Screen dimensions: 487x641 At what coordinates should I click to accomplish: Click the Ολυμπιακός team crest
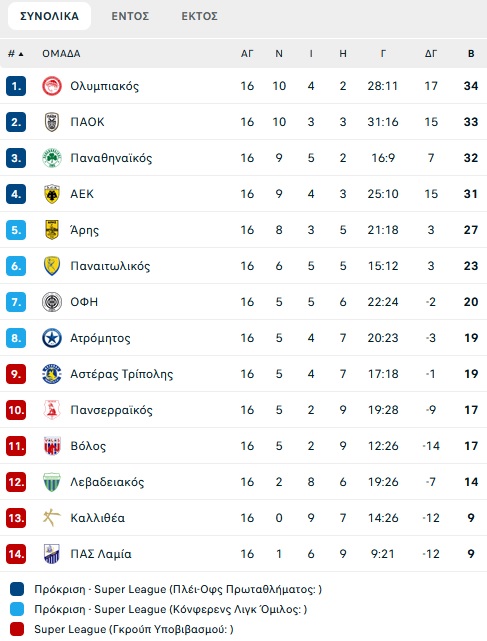pos(52,86)
